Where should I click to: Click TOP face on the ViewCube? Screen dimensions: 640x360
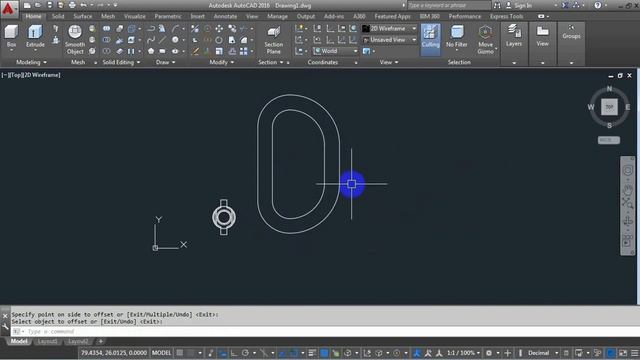[609, 107]
